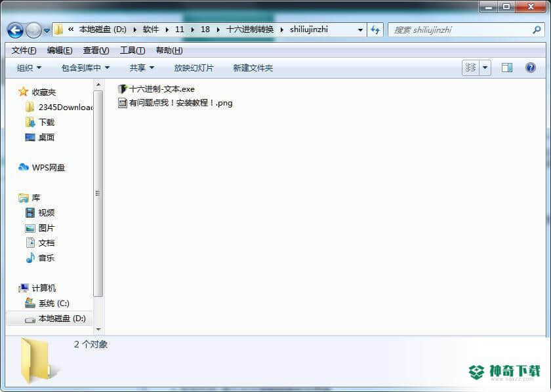Click the change view icon
551x392 pixels.
[470, 68]
